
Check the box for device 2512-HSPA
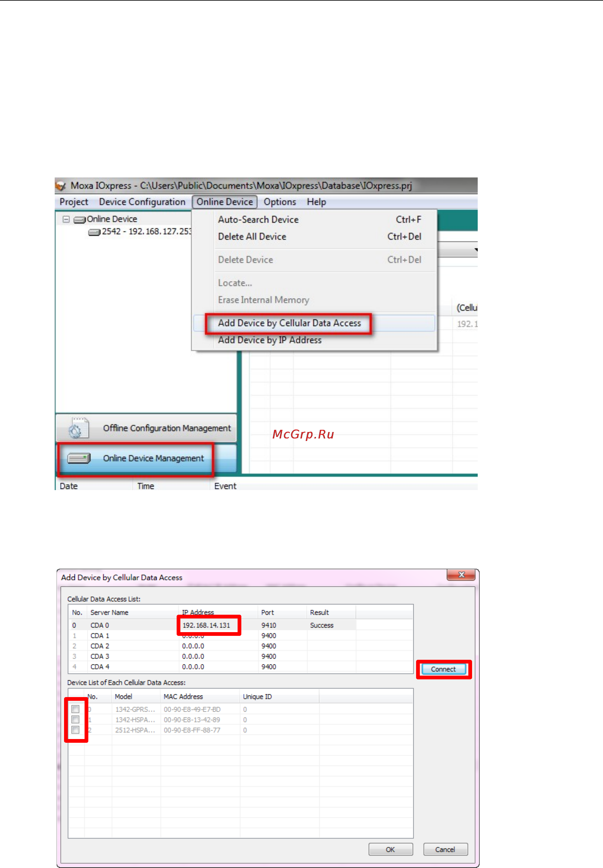pos(75,730)
